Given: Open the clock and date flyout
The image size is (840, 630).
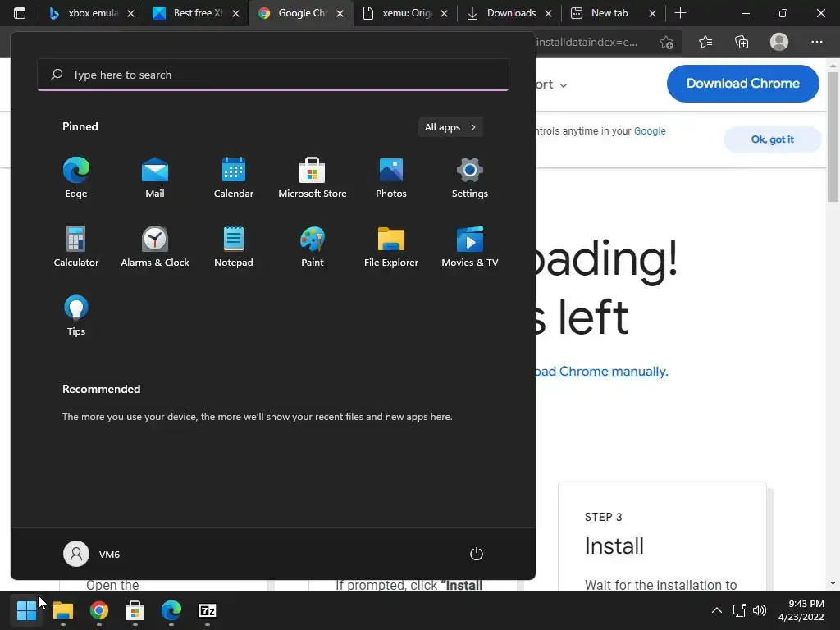Looking at the screenshot, I should point(801,610).
